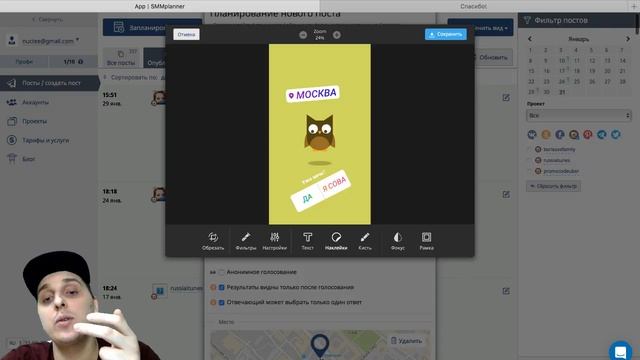
Task: Click Удалить on the map
Action: point(407,340)
